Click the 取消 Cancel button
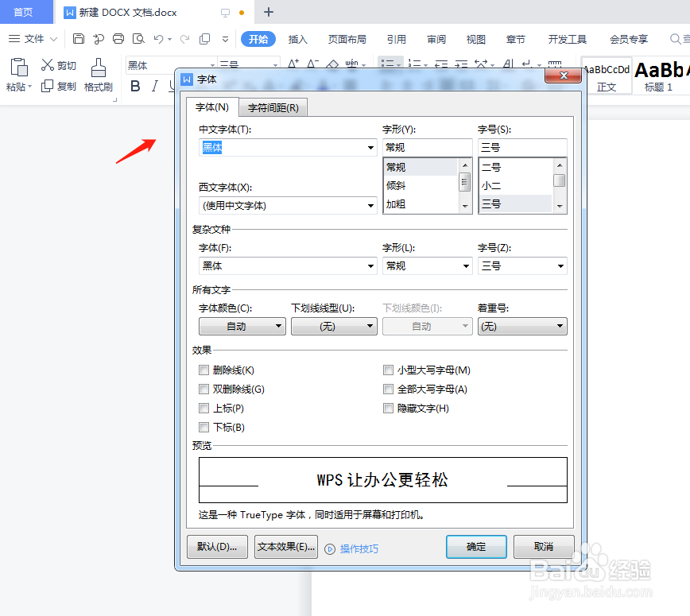The height and width of the screenshot is (616, 690). [x=544, y=547]
